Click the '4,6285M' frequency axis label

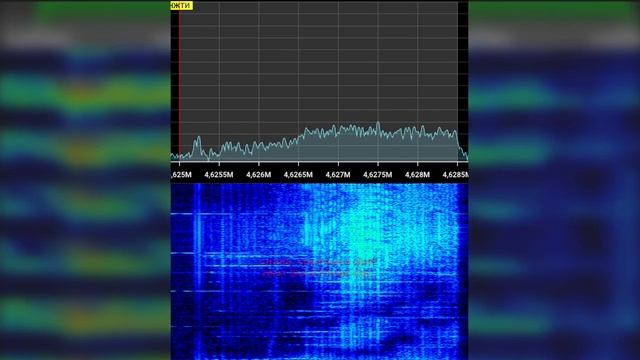[456, 175]
